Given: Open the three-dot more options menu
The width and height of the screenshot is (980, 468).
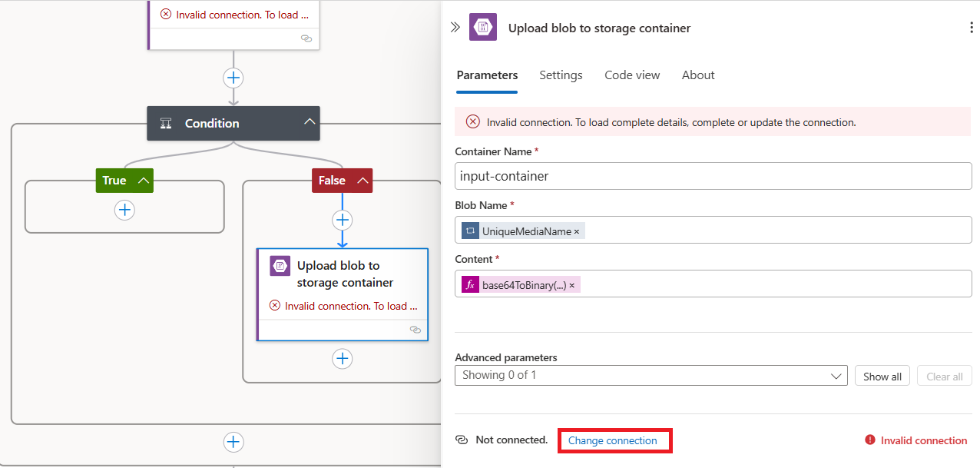Looking at the screenshot, I should [971, 28].
